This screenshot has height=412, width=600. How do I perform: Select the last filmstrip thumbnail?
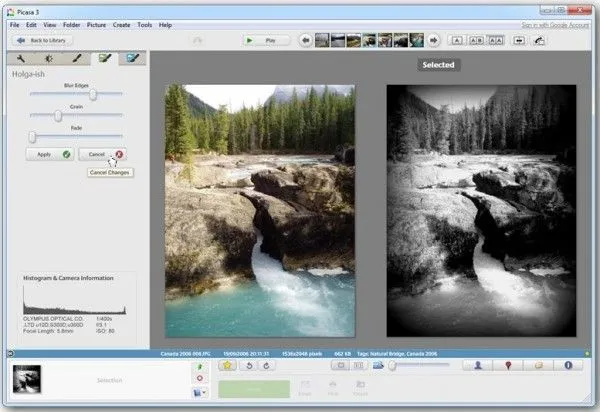[416, 40]
